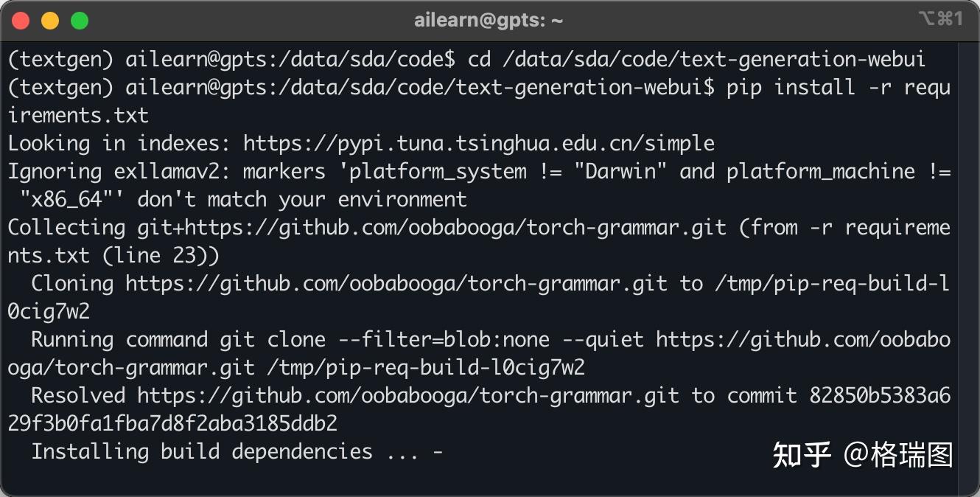Click the red close traffic light
This screenshot has height=497, width=980.
(x=21, y=20)
